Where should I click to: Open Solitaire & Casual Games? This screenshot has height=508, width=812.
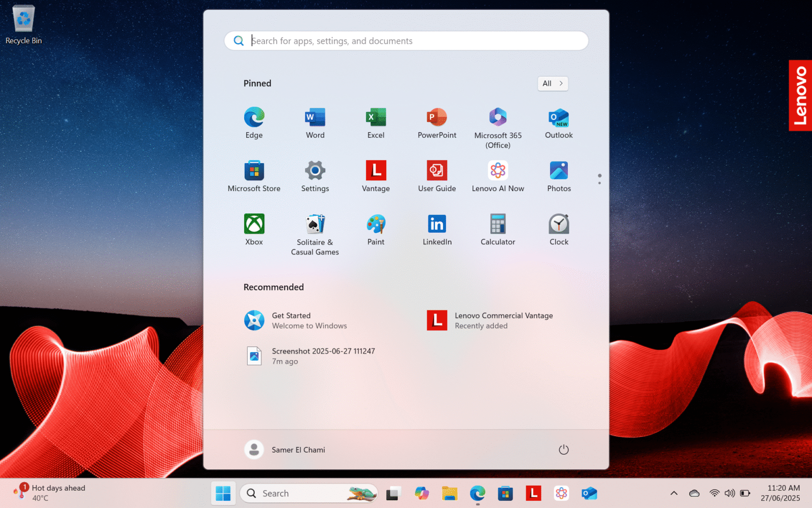pyautogui.click(x=315, y=235)
